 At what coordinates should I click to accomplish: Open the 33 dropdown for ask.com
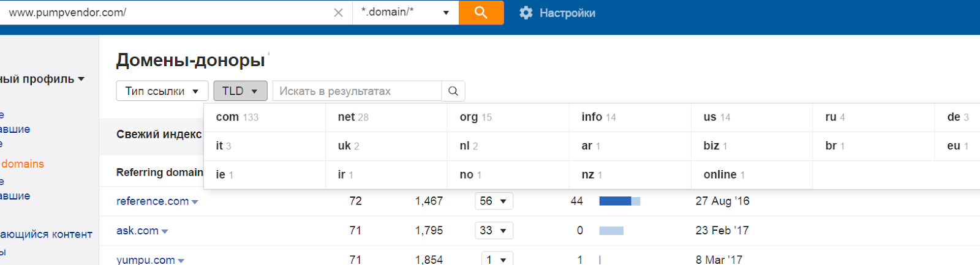coord(494,231)
